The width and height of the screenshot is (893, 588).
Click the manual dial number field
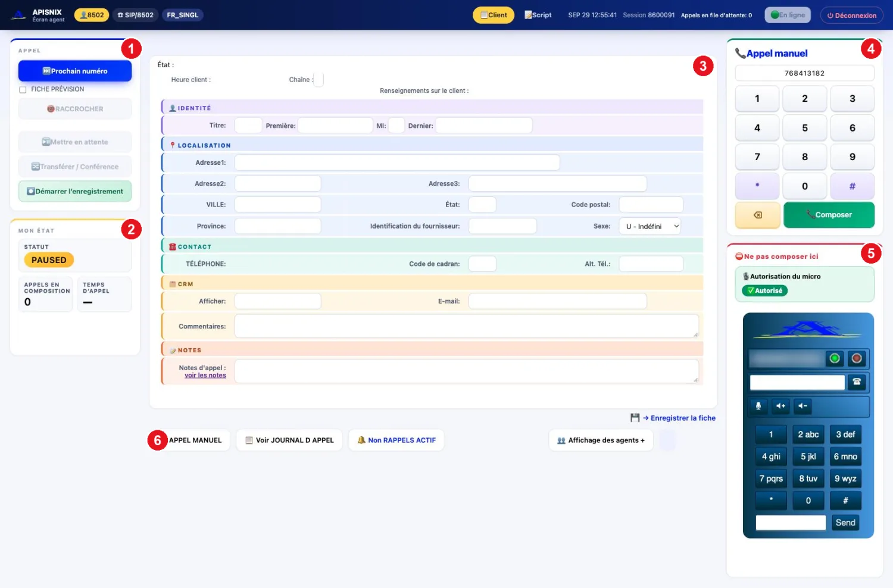click(804, 73)
